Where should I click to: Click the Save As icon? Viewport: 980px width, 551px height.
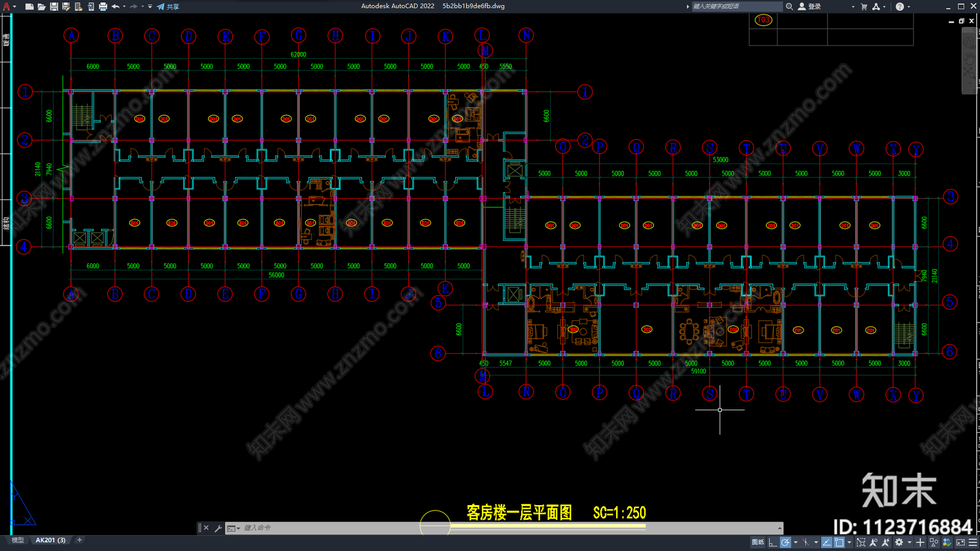(x=66, y=7)
